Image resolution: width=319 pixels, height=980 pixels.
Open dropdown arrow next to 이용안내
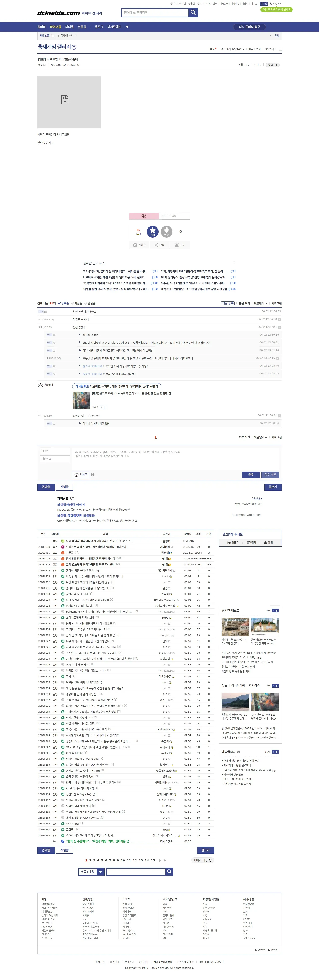click(280, 49)
